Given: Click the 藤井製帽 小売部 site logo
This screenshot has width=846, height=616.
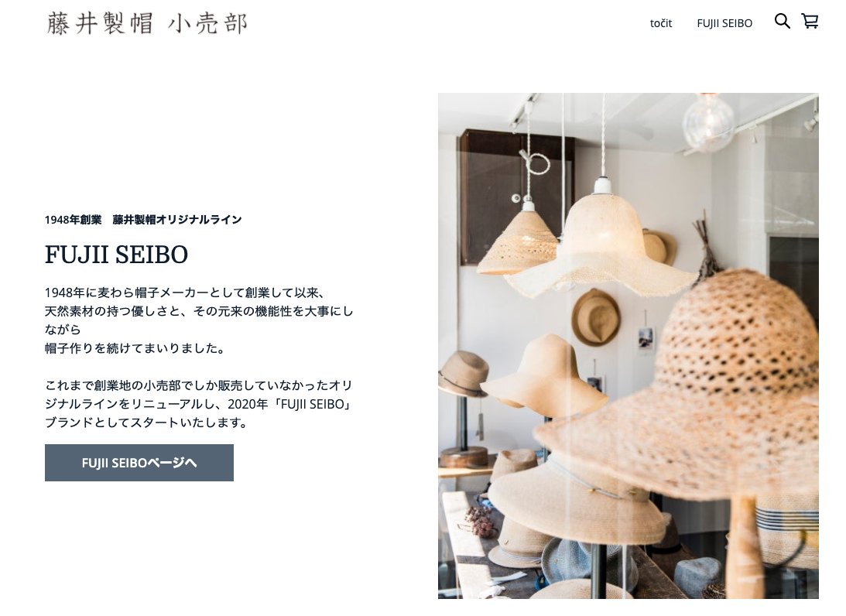Looking at the screenshot, I should (x=147, y=24).
